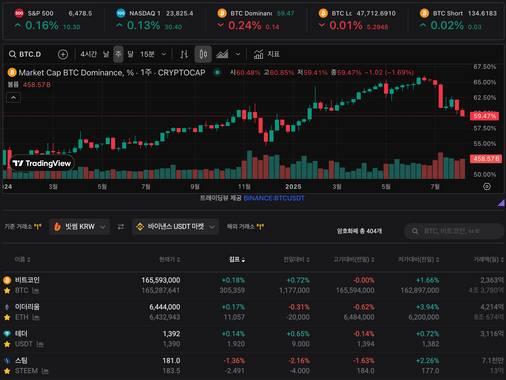Screen dimensions: 506x380
Task: Open the 바이낸스 USDT 마켓 dropdown
Action: pos(175,227)
